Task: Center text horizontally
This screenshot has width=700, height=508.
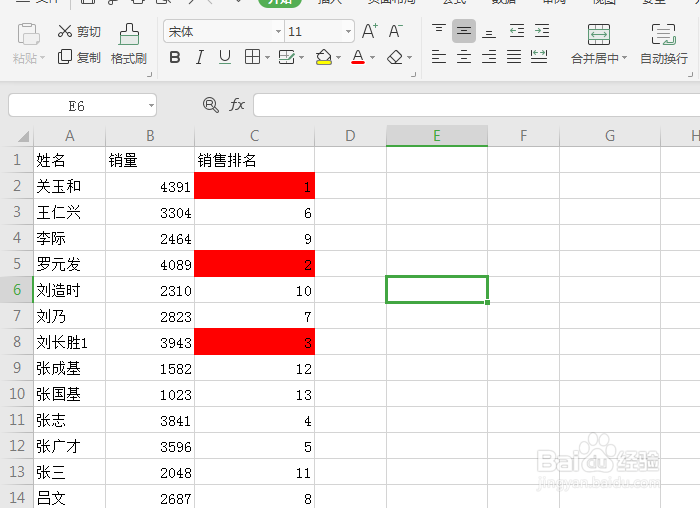Action: (x=464, y=57)
